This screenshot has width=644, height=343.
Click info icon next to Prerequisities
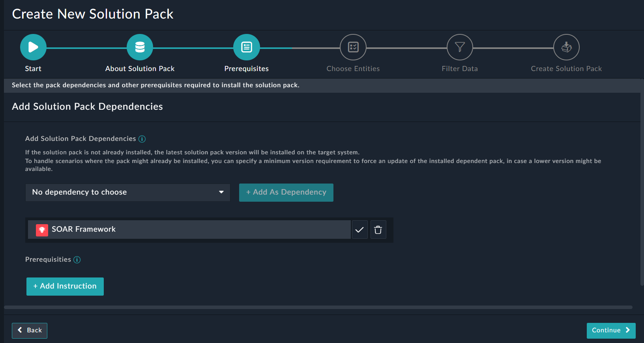pyautogui.click(x=77, y=260)
